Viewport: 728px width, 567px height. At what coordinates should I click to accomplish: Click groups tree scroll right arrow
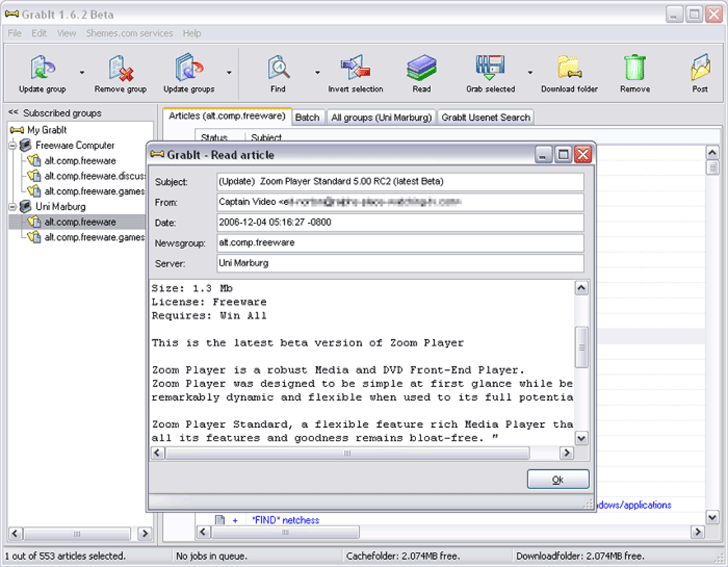pyautogui.click(x=145, y=533)
